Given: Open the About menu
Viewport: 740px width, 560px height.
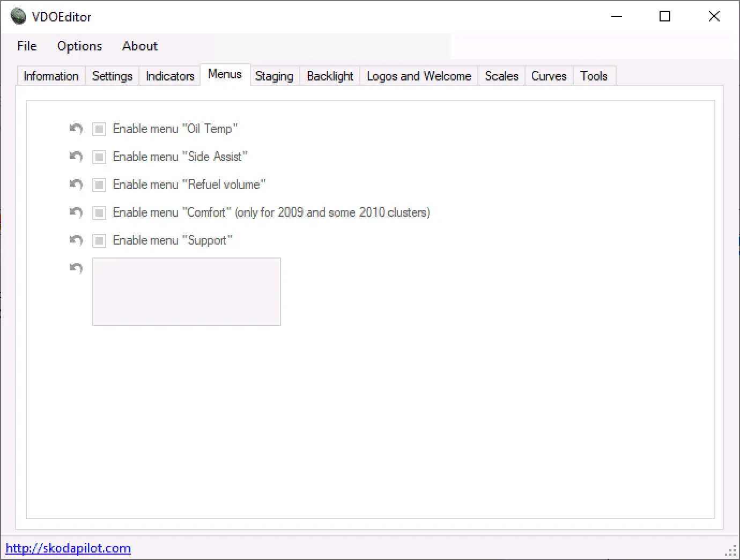Looking at the screenshot, I should (140, 46).
